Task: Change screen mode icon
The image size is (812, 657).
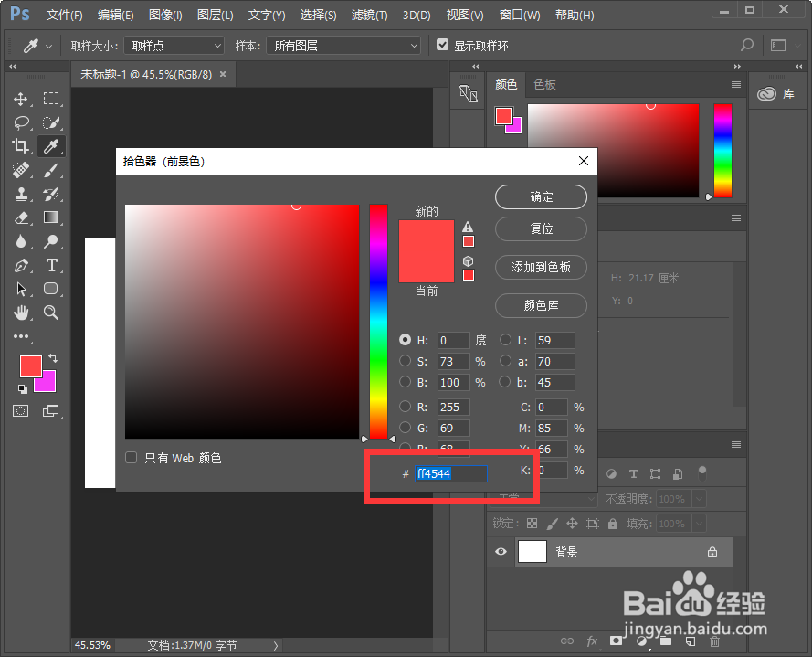Action: 51,411
